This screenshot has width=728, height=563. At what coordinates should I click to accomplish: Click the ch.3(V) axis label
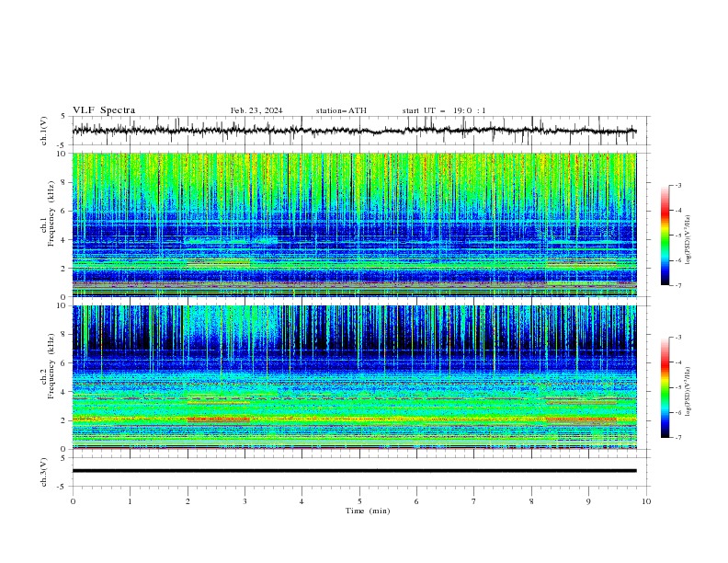coord(44,472)
